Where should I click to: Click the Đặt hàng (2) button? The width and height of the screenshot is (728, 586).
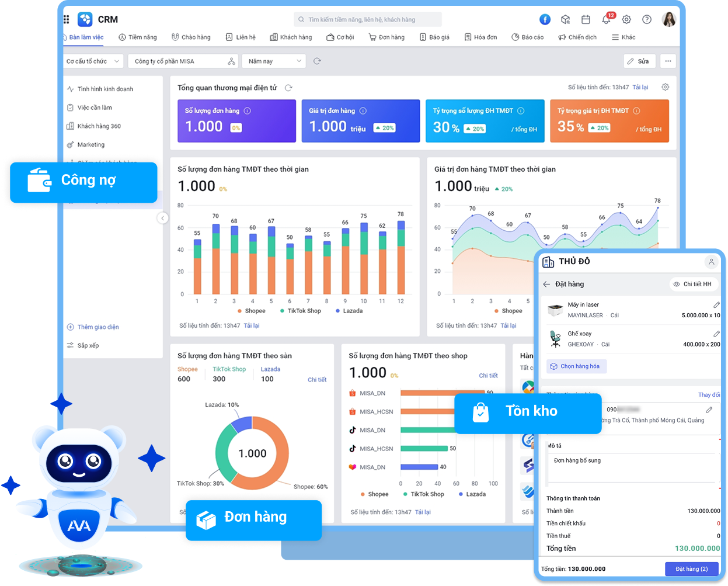click(x=691, y=568)
